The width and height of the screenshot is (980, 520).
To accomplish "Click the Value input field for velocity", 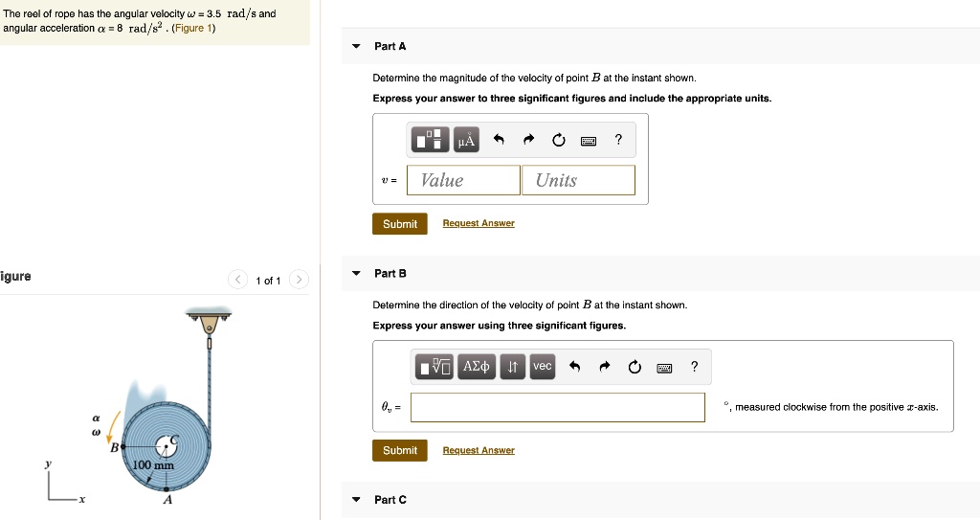I will coord(463,180).
